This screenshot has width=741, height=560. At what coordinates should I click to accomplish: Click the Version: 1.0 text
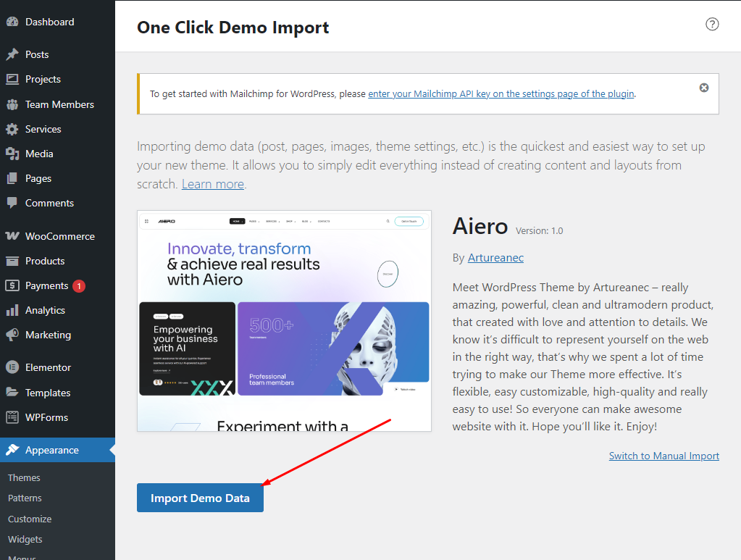pos(539,230)
